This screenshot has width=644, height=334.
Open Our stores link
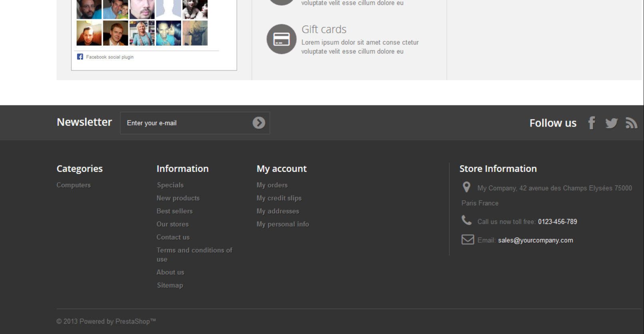172,224
